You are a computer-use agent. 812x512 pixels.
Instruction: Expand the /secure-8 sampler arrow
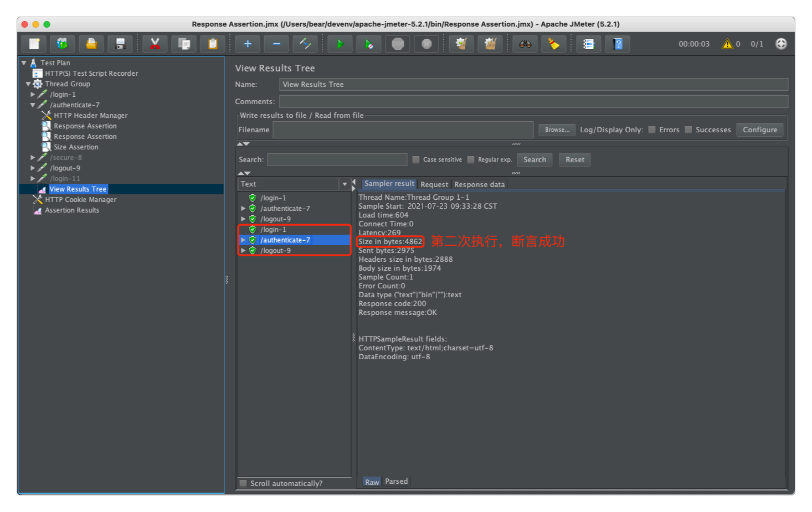(x=33, y=158)
